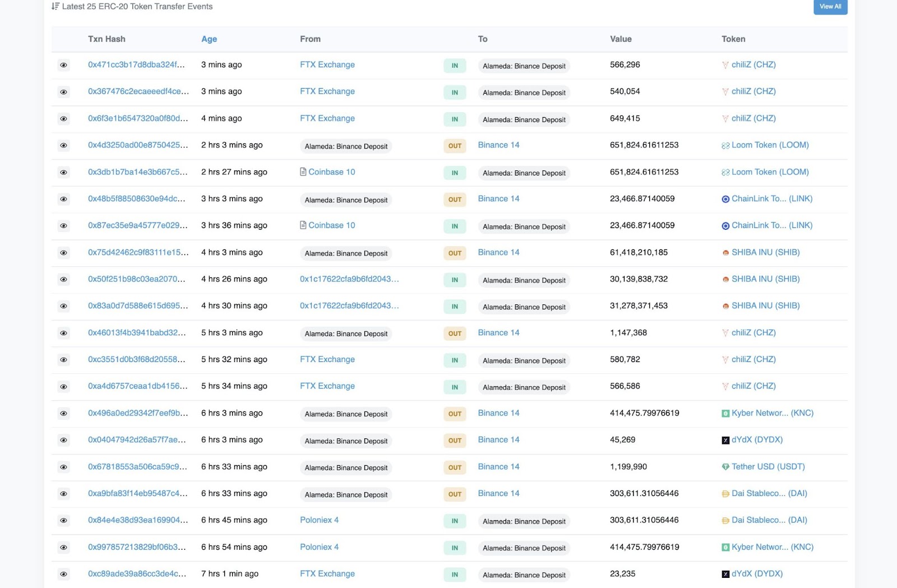Image resolution: width=897 pixels, height=588 pixels.
Task: Click eye icon for 0x84e4e38d93ea169904 row
Action: click(x=63, y=521)
